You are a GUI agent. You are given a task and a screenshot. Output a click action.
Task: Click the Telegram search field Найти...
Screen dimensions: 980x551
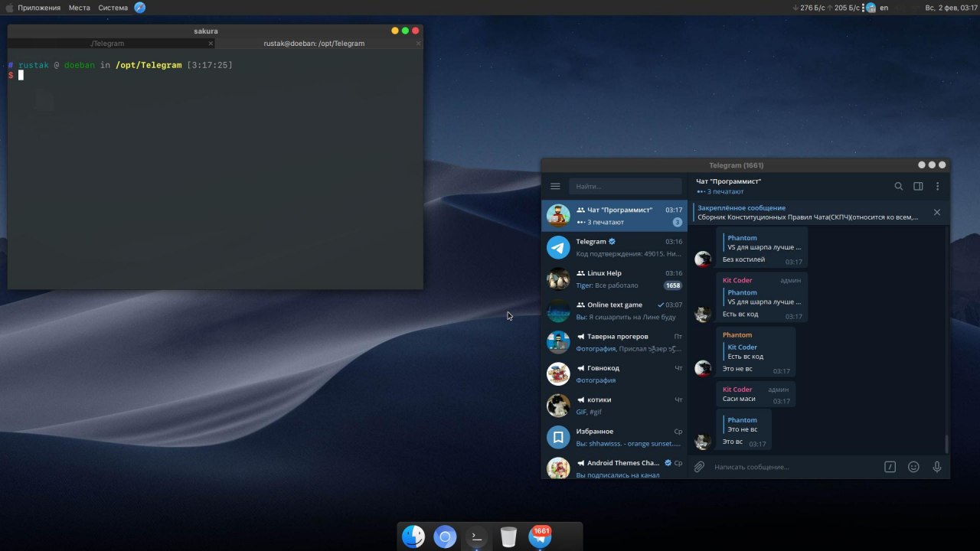[x=625, y=186]
